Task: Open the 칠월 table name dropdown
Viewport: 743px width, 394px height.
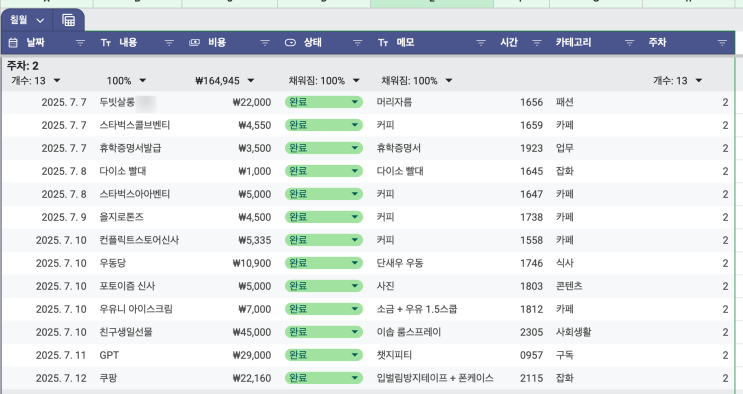Action: point(40,20)
